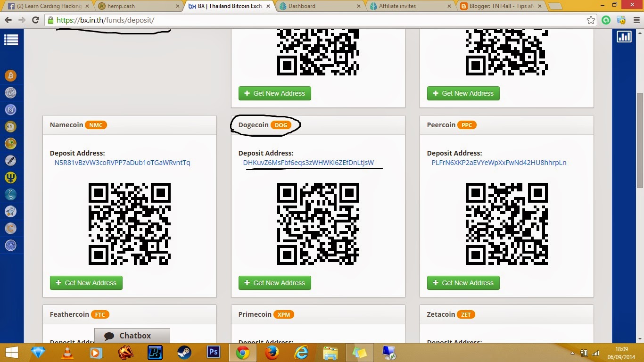Switch to the hemp.cash tab
644x362 pixels.
pos(138,6)
